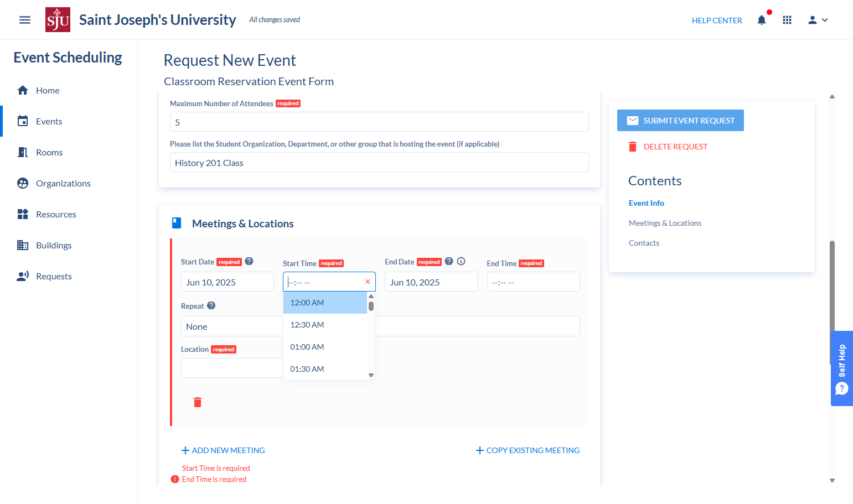The image size is (853, 504).
Task: Delete this meeting with trash icon
Action: [x=198, y=402]
